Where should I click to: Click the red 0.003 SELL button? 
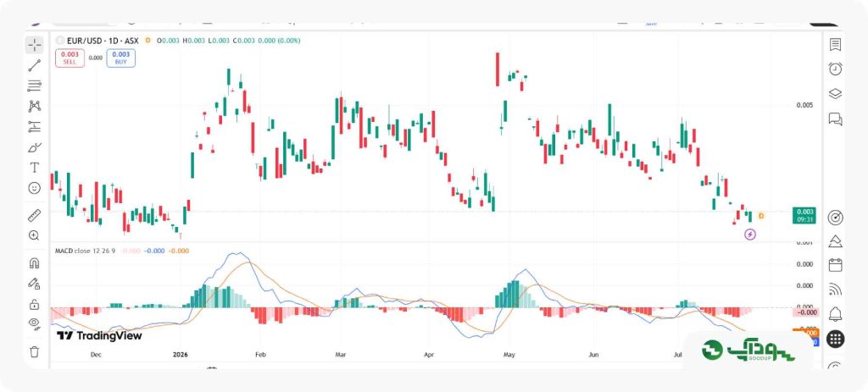(x=70, y=58)
